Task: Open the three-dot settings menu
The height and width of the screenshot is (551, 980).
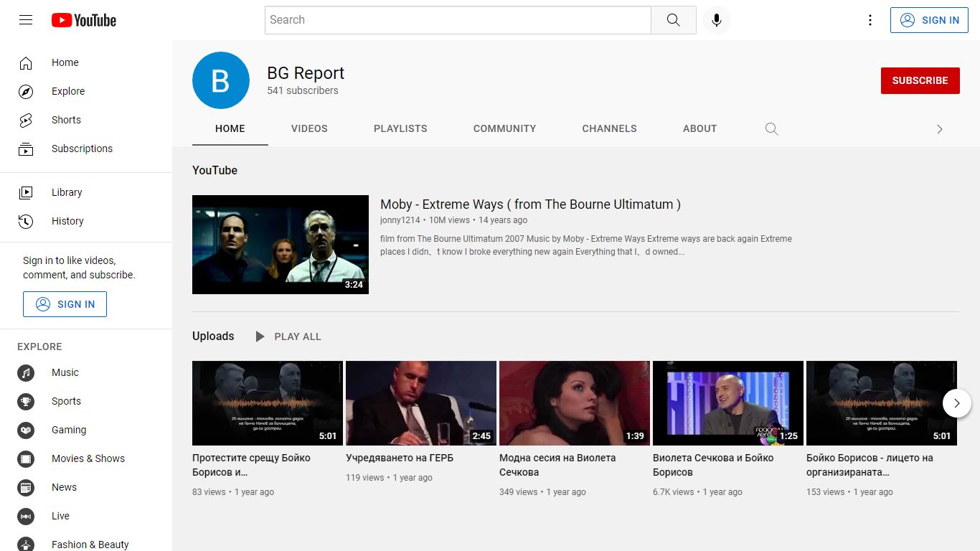Action: pyautogui.click(x=870, y=20)
